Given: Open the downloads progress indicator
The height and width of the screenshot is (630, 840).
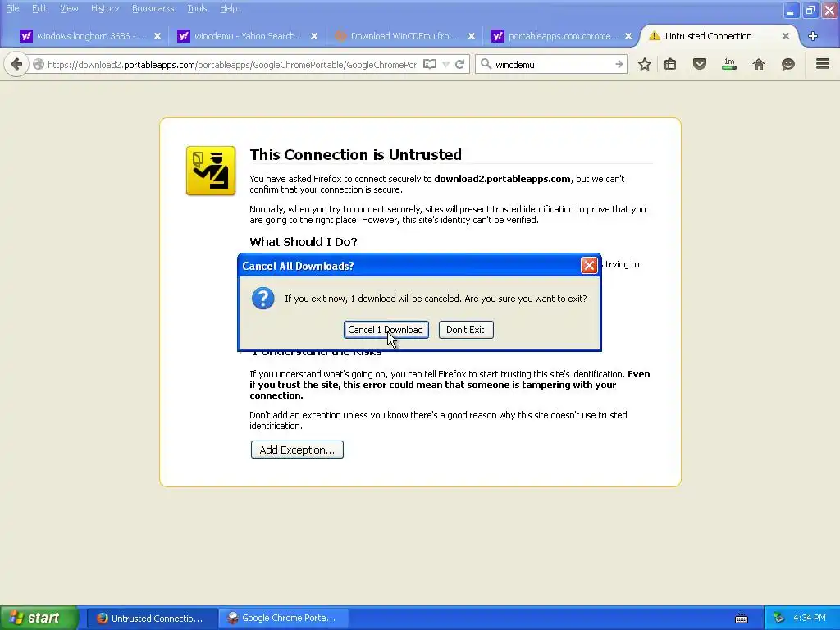Looking at the screenshot, I should click(729, 64).
